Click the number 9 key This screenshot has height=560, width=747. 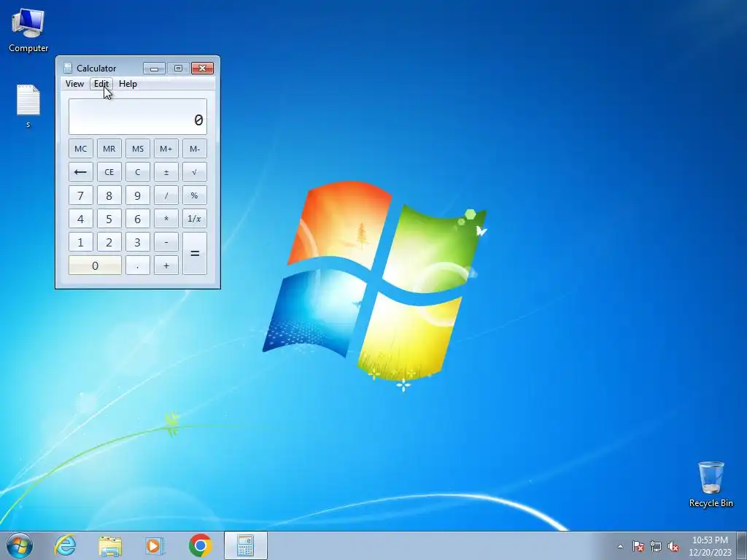pyautogui.click(x=138, y=195)
